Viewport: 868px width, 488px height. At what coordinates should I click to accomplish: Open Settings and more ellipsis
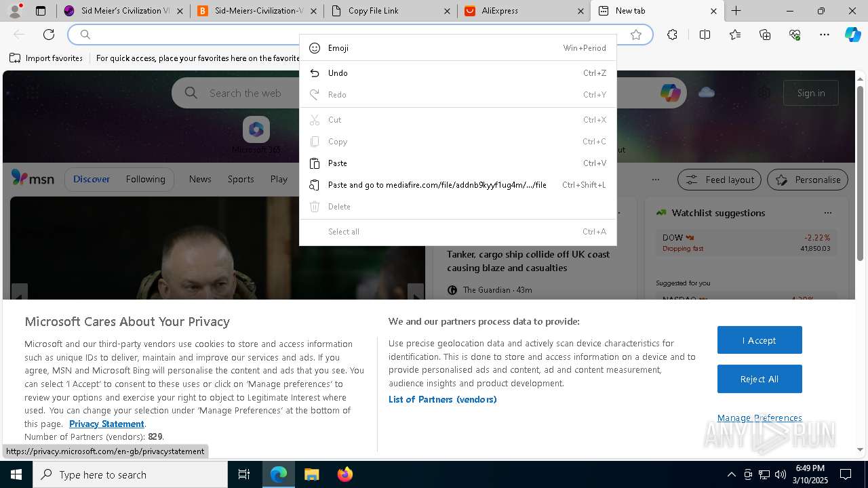point(825,35)
